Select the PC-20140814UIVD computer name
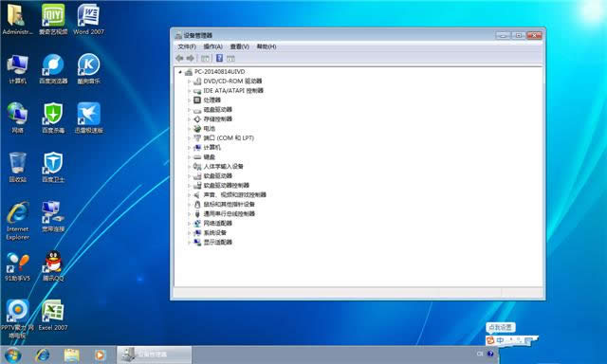Viewport: 607px width, 364px height. pos(219,72)
